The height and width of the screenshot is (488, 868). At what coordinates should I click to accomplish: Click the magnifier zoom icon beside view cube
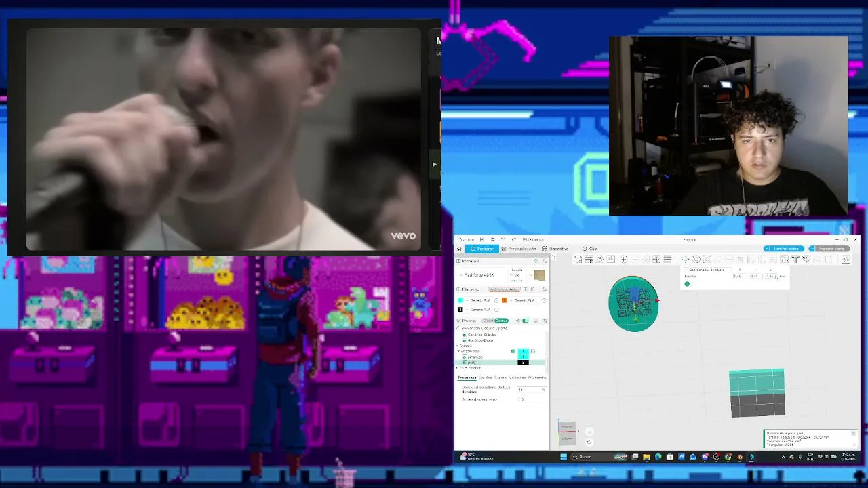click(x=589, y=442)
